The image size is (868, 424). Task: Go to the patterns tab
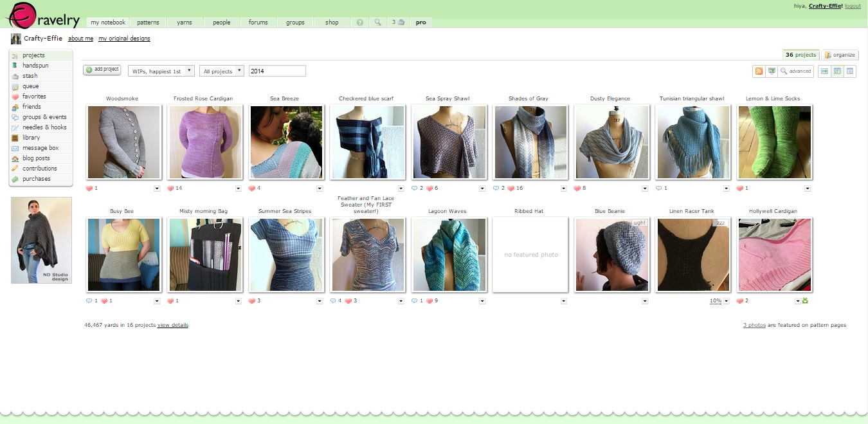(148, 23)
